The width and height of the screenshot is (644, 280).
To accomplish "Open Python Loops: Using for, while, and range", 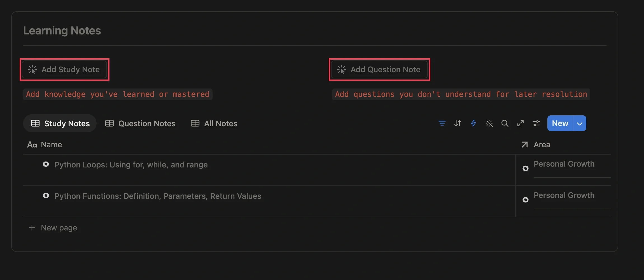I will pyautogui.click(x=131, y=165).
